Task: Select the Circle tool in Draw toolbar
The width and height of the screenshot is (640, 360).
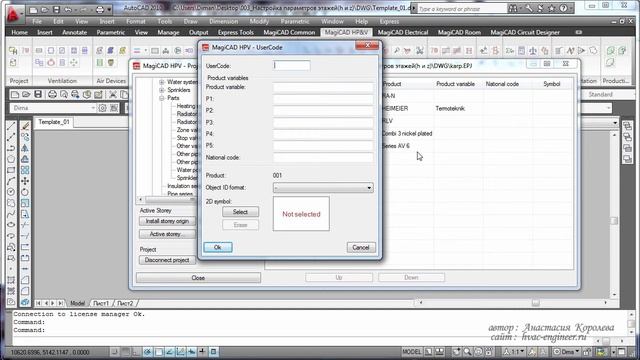Action: pos(11,192)
